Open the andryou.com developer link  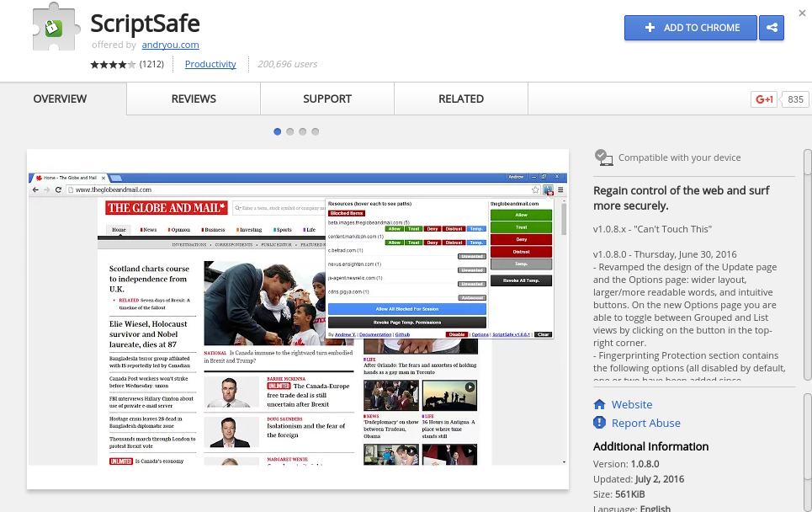(170, 45)
